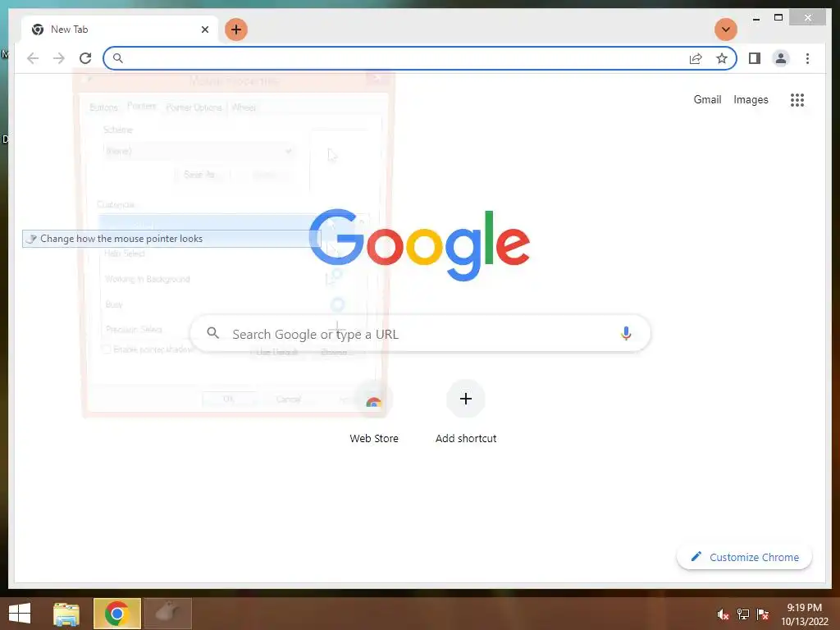
Task: Open the Google apps grid
Action: (797, 99)
